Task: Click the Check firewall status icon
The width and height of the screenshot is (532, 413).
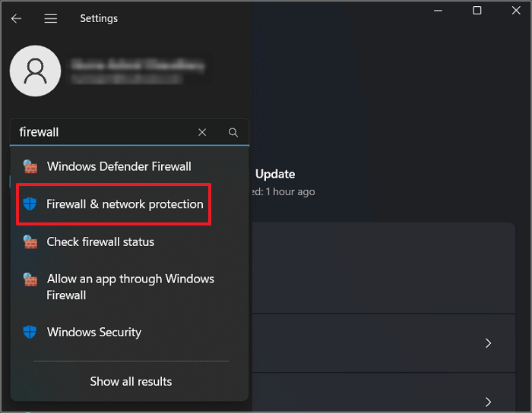Action: tap(30, 242)
